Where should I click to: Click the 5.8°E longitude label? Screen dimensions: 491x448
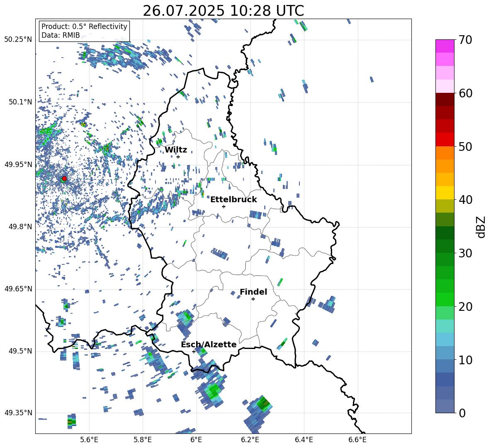point(143,440)
